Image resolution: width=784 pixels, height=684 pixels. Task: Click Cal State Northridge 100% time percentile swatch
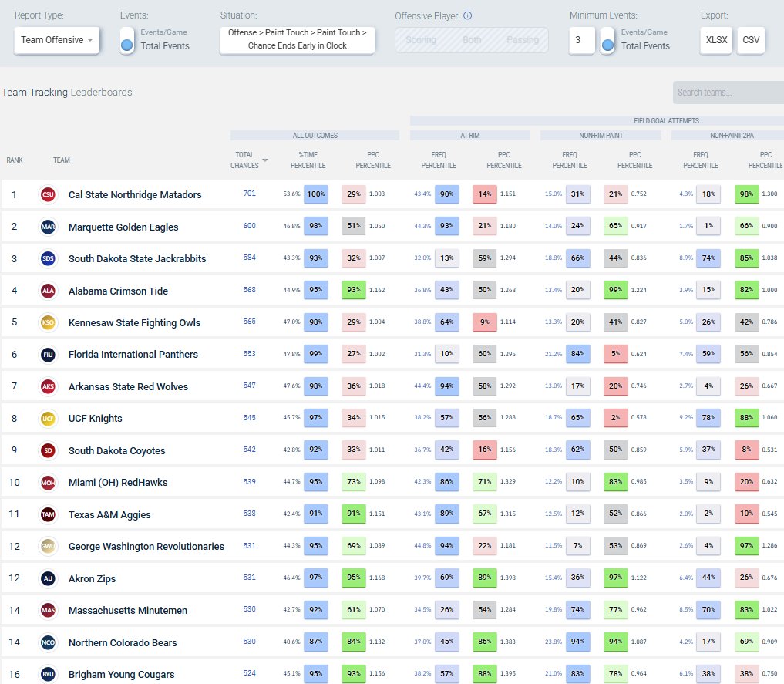pyautogui.click(x=316, y=194)
